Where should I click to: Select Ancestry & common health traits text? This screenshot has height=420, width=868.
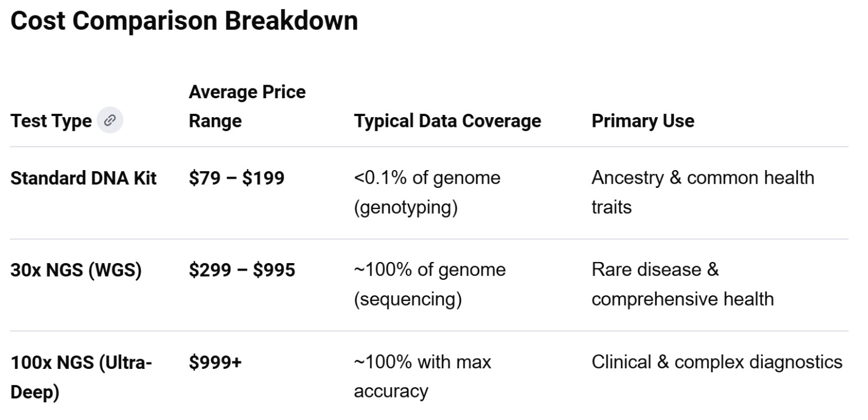(703, 192)
